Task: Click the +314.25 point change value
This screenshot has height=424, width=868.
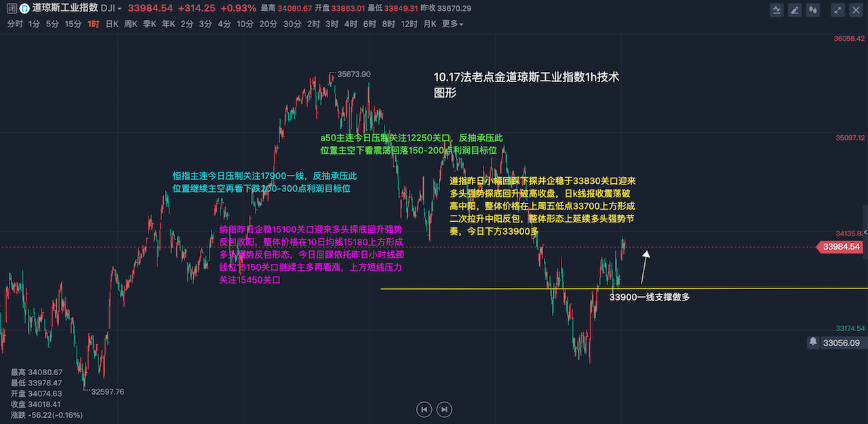Action: 196,9
